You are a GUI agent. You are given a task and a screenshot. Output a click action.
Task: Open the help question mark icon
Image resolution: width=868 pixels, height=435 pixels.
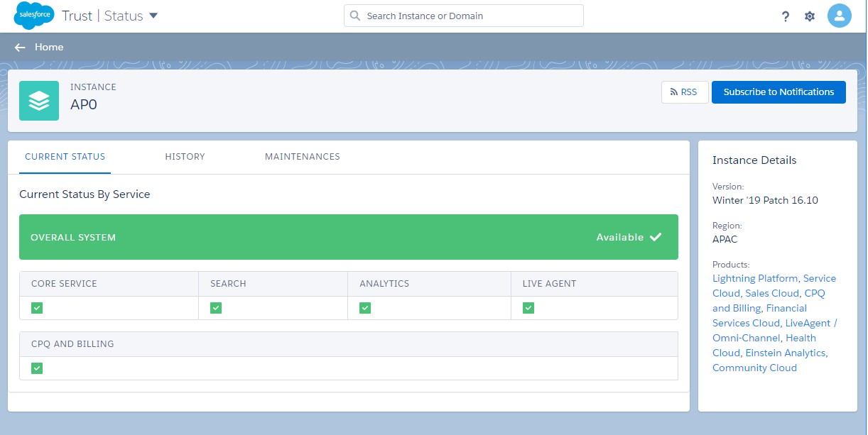785,16
